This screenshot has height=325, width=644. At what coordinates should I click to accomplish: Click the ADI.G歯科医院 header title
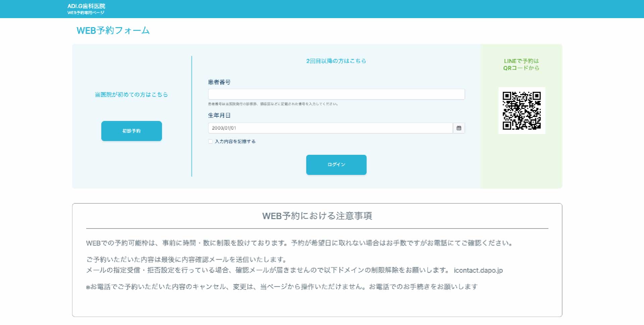[x=86, y=6]
